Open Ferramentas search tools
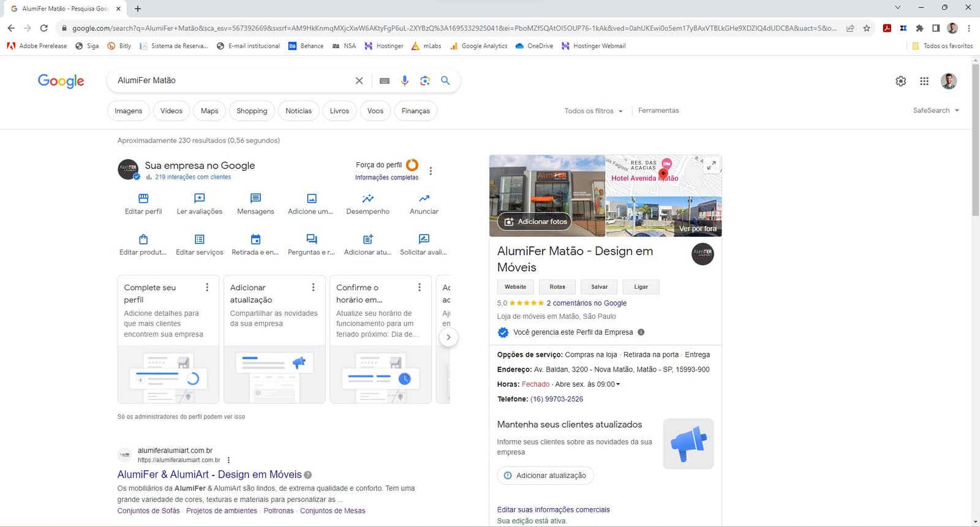The height and width of the screenshot is (527, 980). click(x=658, y=111)
